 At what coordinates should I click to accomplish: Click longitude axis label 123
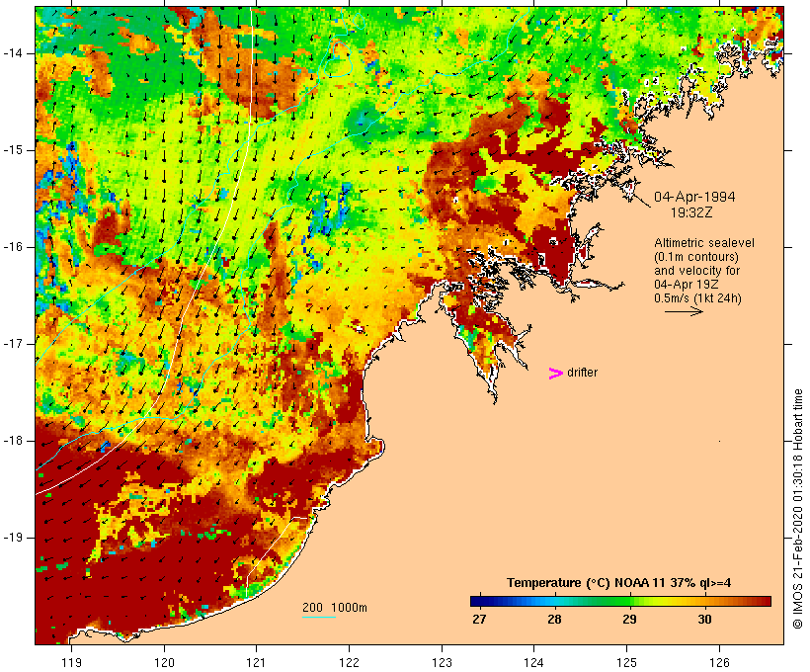pos(442,662)
